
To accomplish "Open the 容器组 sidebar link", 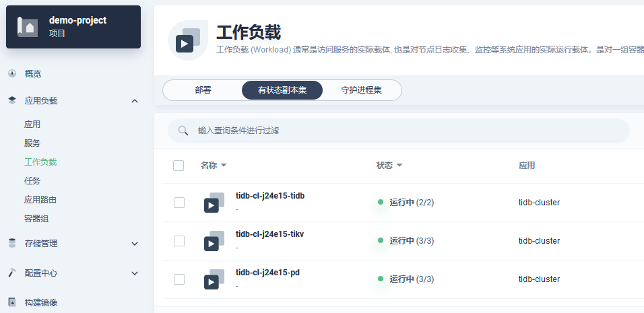I will pos(36,219).
